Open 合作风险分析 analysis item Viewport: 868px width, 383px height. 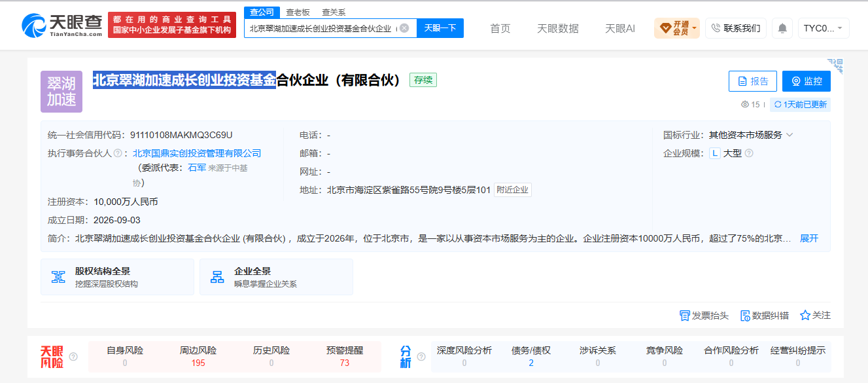coord(731,357)
